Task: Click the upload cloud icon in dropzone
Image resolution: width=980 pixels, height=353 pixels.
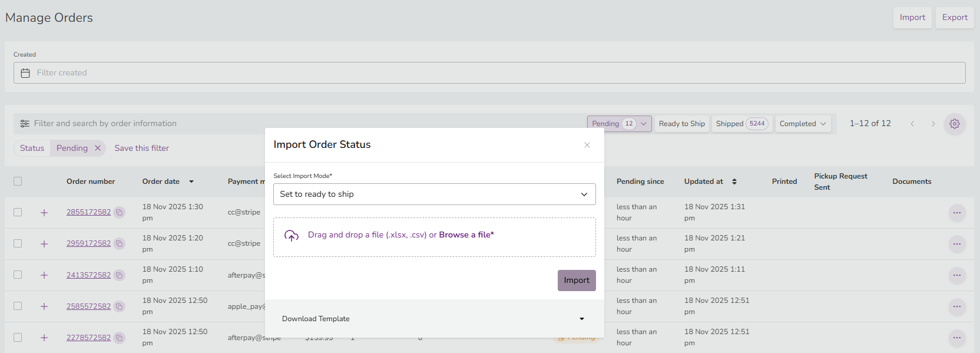Action: pyautogui.click(x=292, y=236)
